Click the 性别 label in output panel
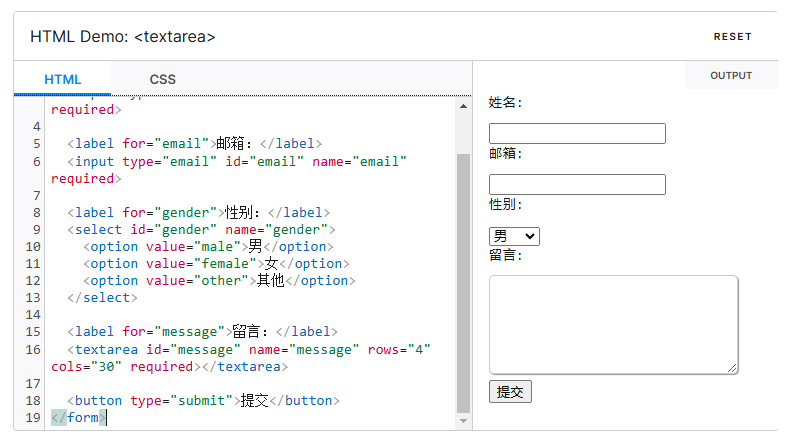Viewport: 794px width, 442px height. coord(505,204)
